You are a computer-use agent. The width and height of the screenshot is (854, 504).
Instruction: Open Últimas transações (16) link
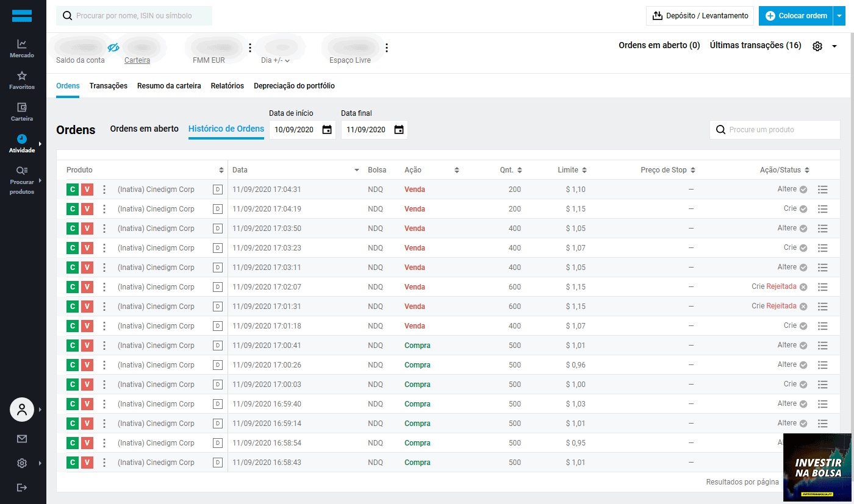coord(755,45)
